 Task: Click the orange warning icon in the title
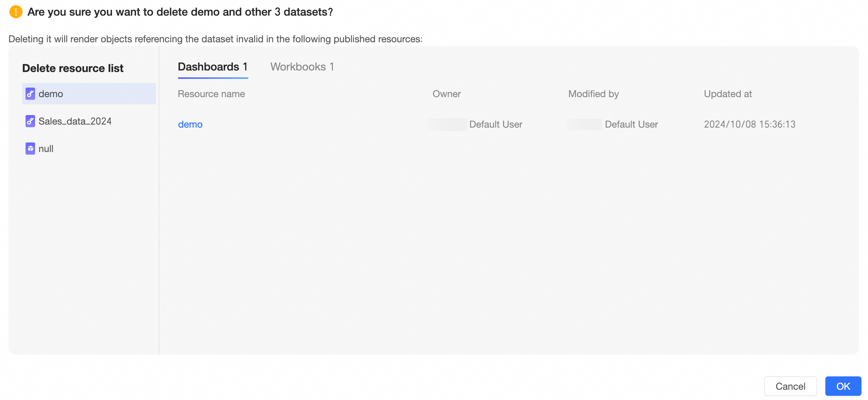(x=16, y=12)
